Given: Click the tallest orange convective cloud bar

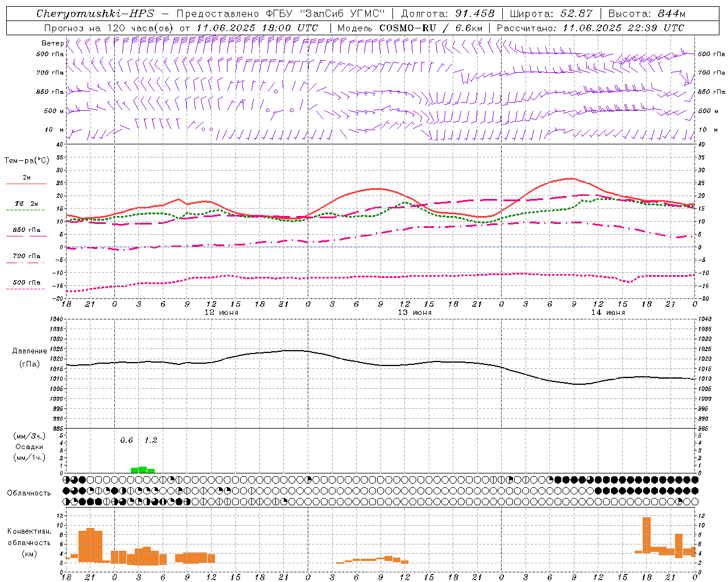Looking at the screenshot, I should 647,535.
